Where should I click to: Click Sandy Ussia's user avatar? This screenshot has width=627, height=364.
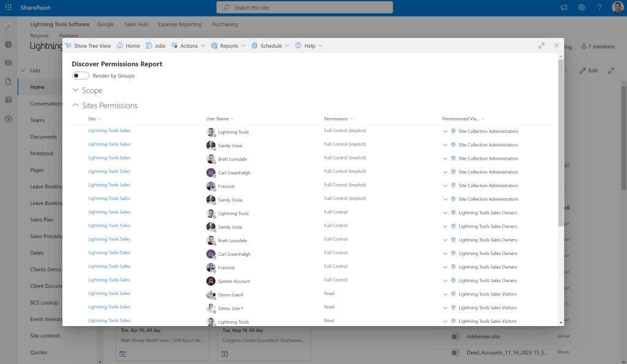210,145
